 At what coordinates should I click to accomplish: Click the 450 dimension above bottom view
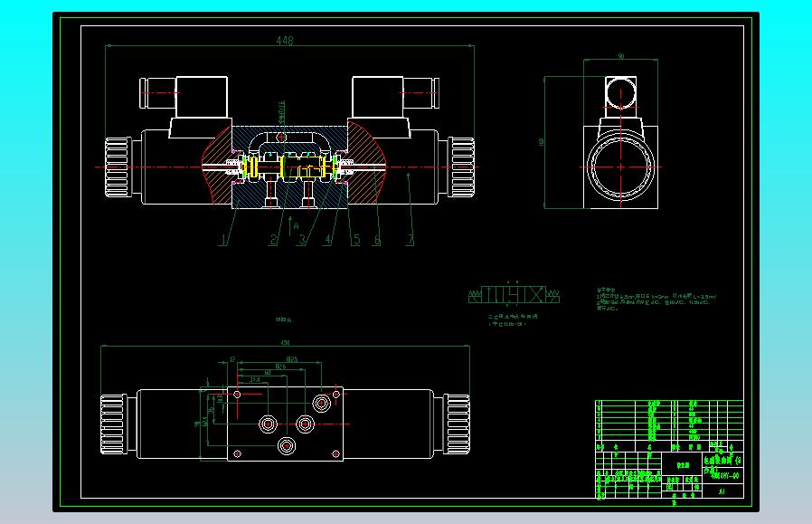[x=285, y=342]
